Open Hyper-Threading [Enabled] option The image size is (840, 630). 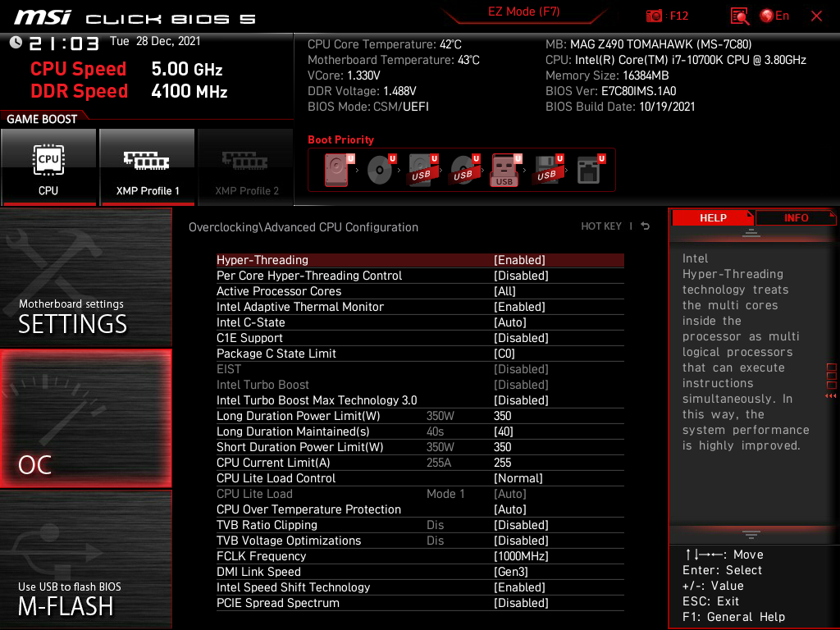coord(420,260)
